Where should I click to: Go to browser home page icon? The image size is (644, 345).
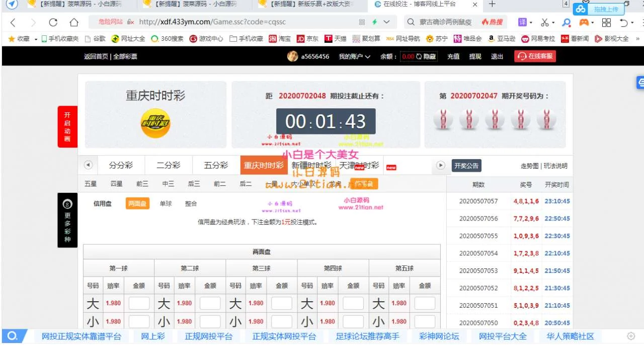[74, 23]
